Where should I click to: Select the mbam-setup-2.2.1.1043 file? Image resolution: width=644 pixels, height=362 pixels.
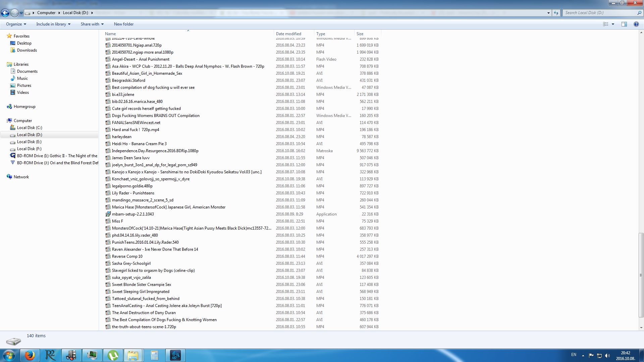pyautogui.click(x=133, y=214)
